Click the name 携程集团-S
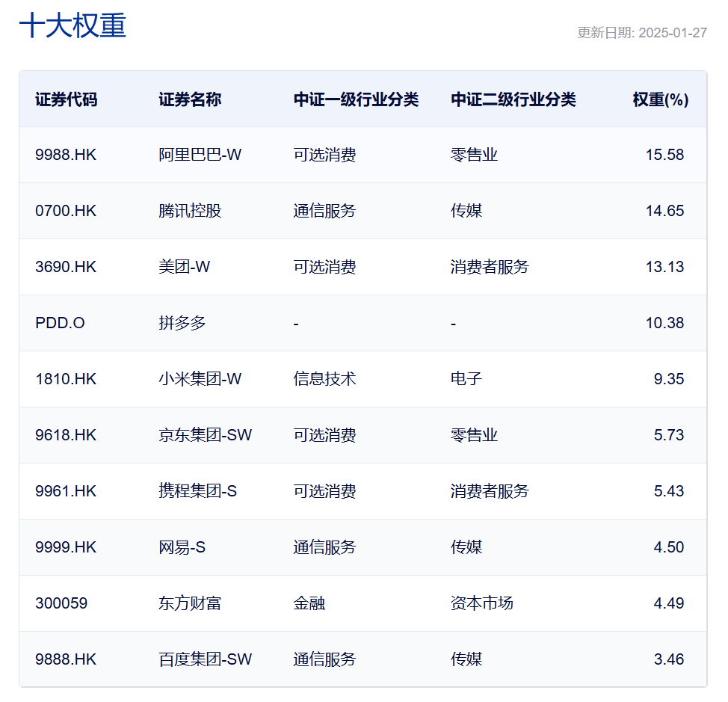This screenshot has width=728, height=702. pyautogui.click(x=198, y=491)
